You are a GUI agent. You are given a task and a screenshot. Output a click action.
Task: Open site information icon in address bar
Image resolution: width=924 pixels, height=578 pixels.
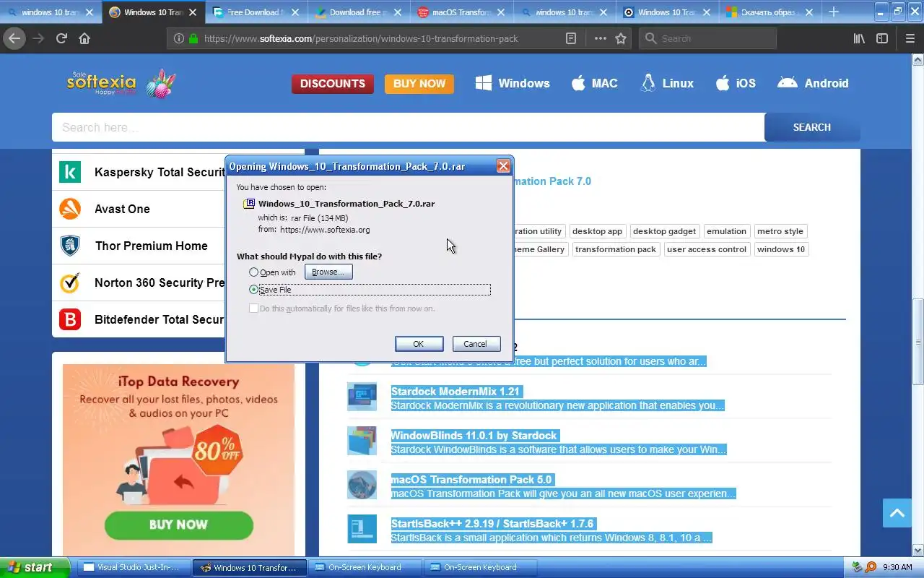(x=178, y=38)
